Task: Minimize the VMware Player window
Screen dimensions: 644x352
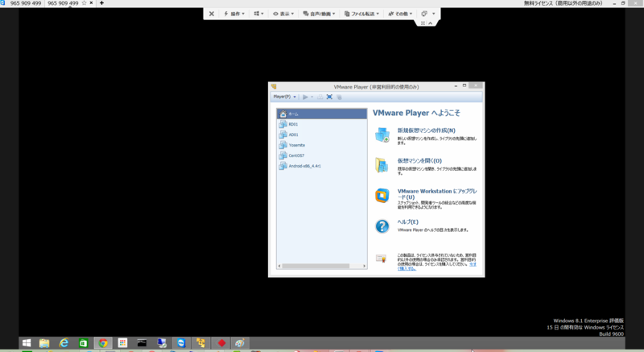Action: (456, 86)
